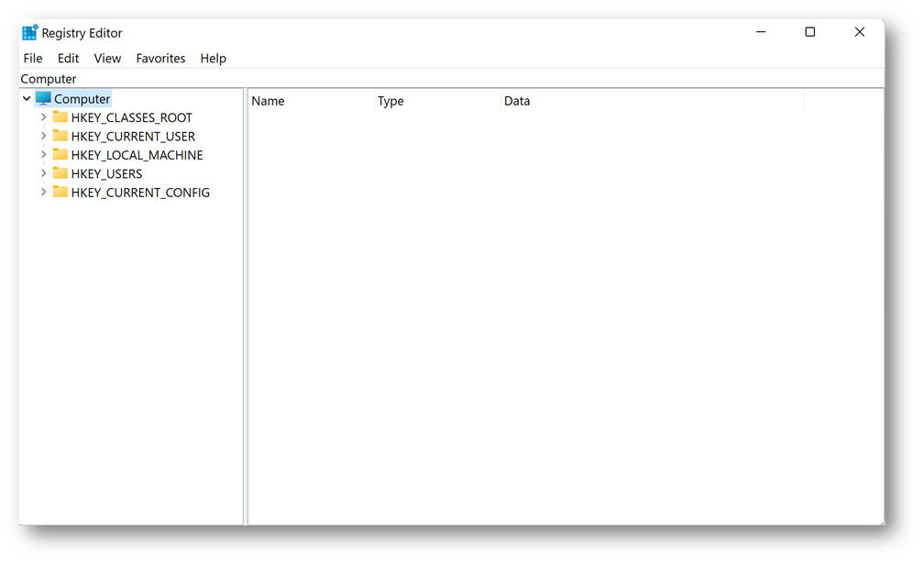The height and width of the screenshot is (564, 924).
Task: Click the HKEY_USERS folder icon
Action: coord(60,173)
